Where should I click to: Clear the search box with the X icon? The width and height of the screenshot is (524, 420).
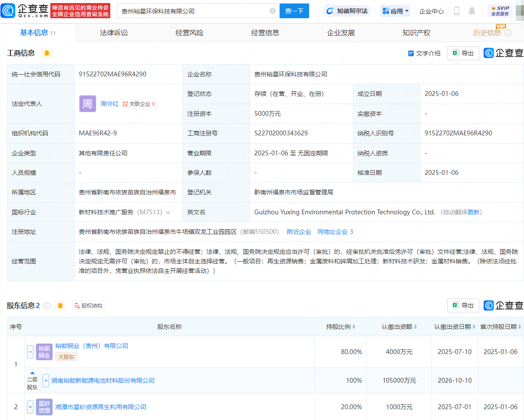tap(273, 11)
